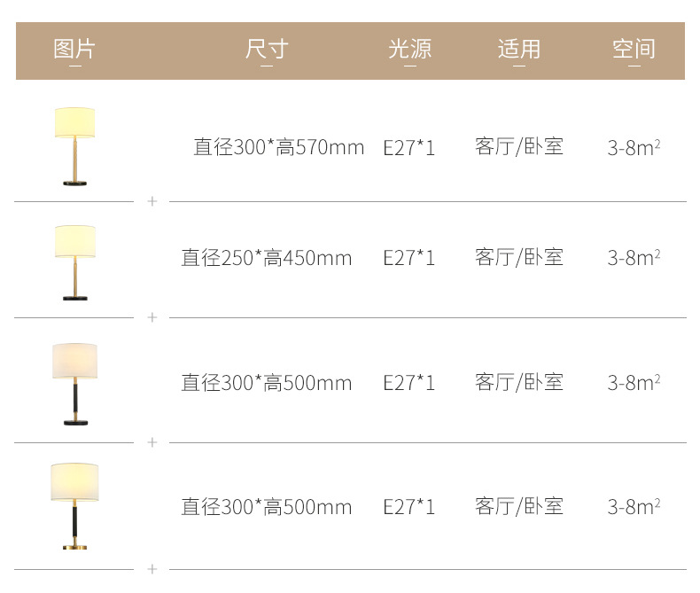
Task: Open the top-row gold-stem lamp thumbnail
Action: tap(74, 146)
